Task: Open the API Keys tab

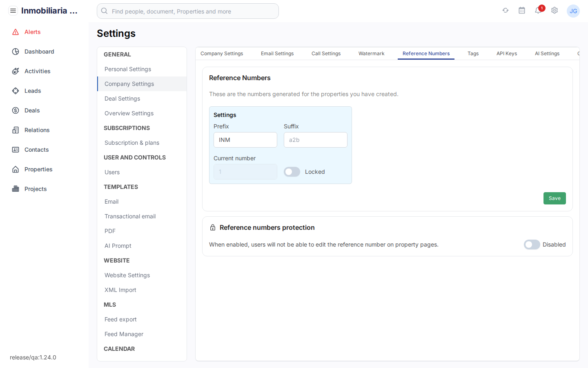Action: [x=506, y=53]
